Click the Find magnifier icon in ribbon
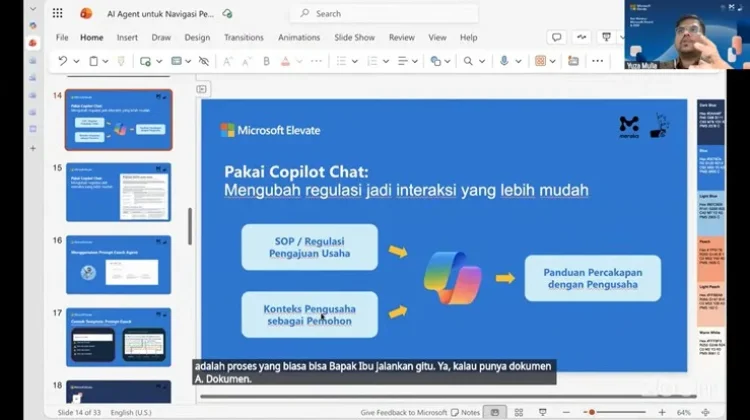 [x=468, y=61]
